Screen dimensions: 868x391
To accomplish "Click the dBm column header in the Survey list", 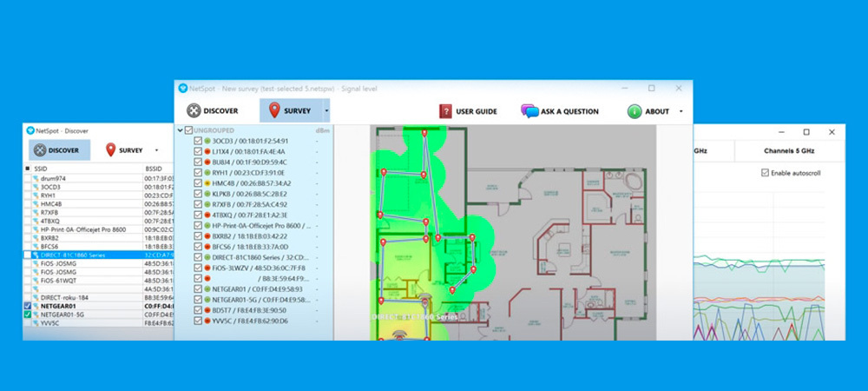I will [321, 130].
